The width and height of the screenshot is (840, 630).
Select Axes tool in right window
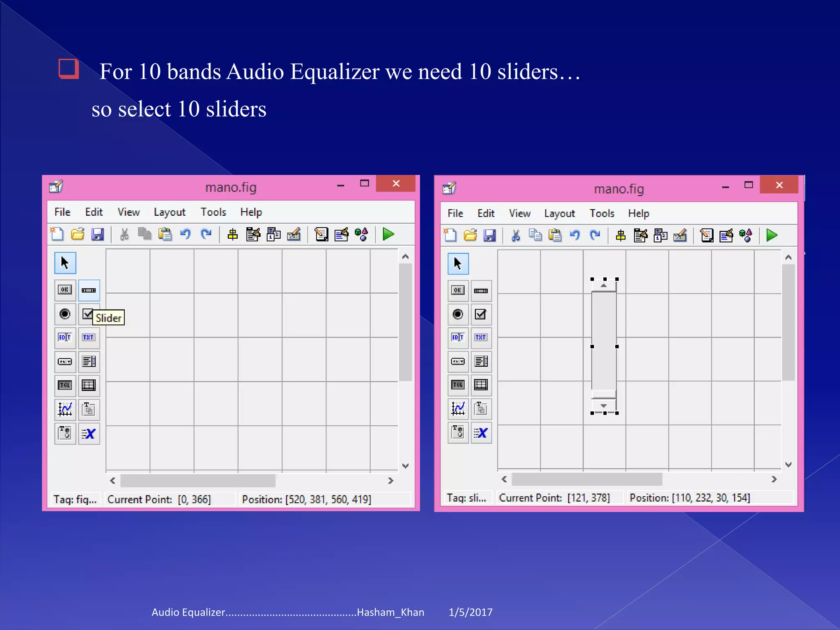point(458,408)
